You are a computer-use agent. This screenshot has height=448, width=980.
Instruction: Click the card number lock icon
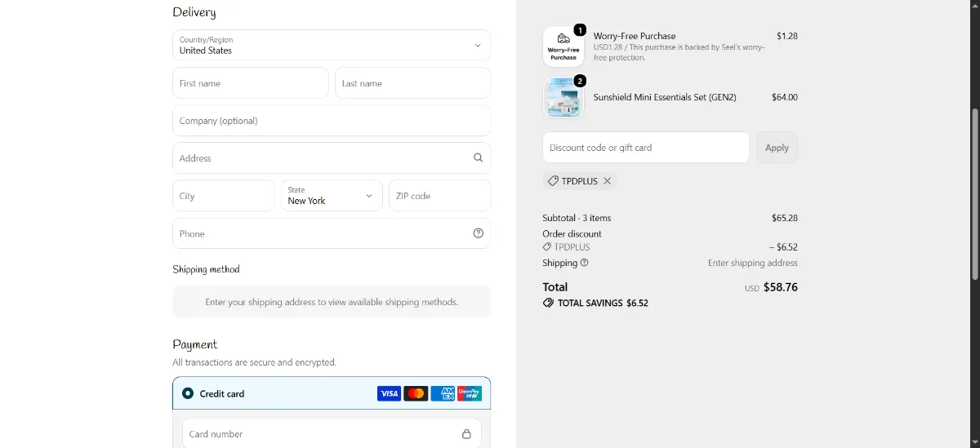pos(466,434)
